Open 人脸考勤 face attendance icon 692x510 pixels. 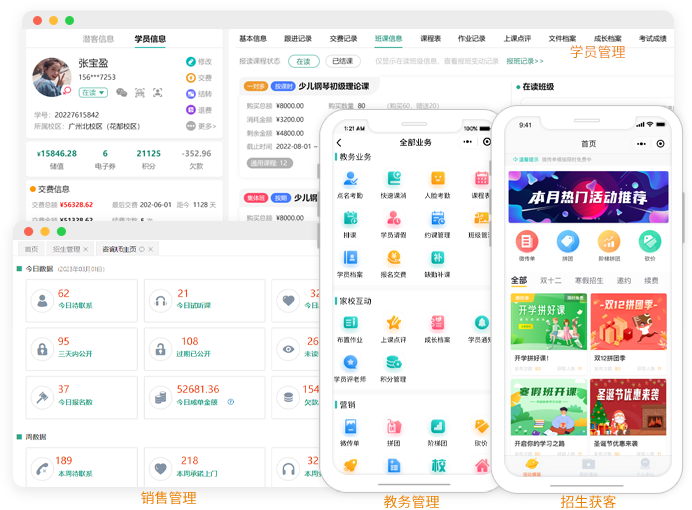(x=437, y=179)
